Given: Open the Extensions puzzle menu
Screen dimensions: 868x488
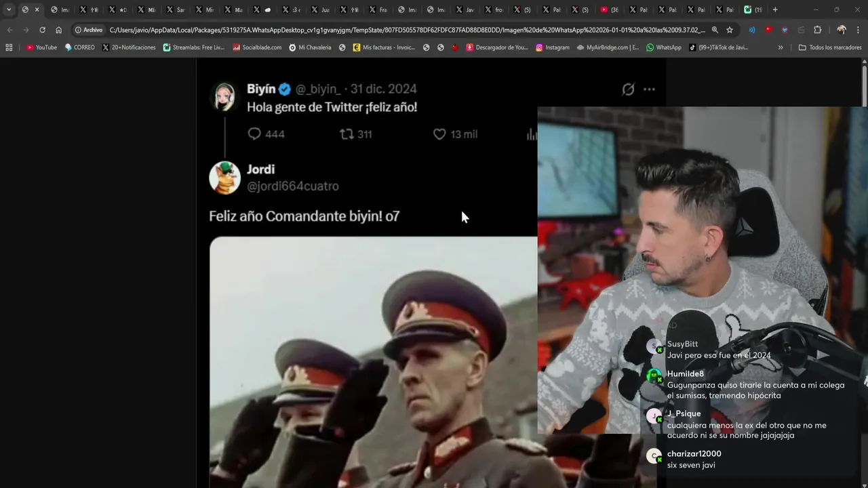Looking at the screenshot, I should (817, 30).
